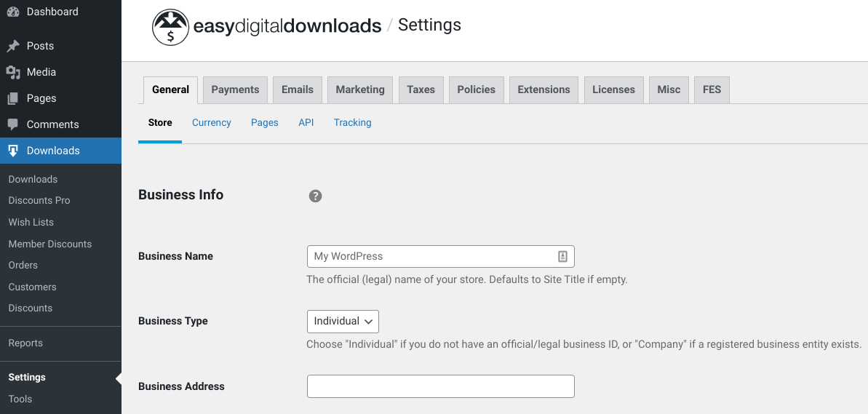
Task: Click into the Business Address field
Action: point(441,386)
